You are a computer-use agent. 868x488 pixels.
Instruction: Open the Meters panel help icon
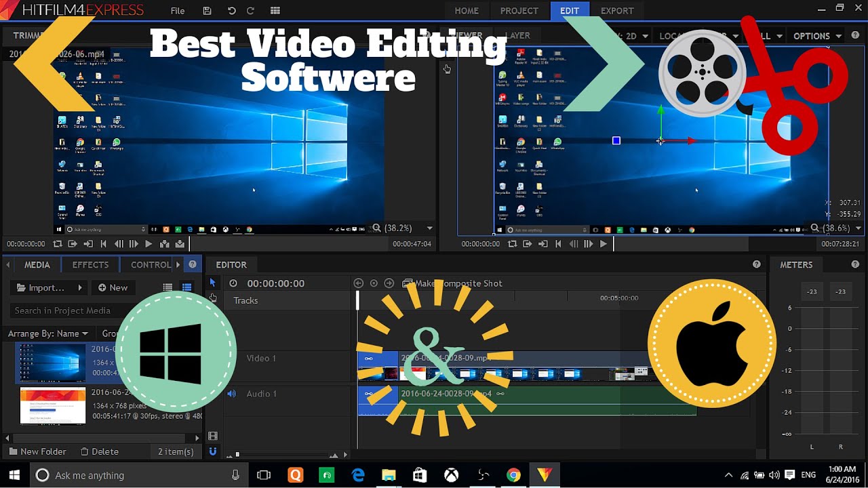point(855,264)
